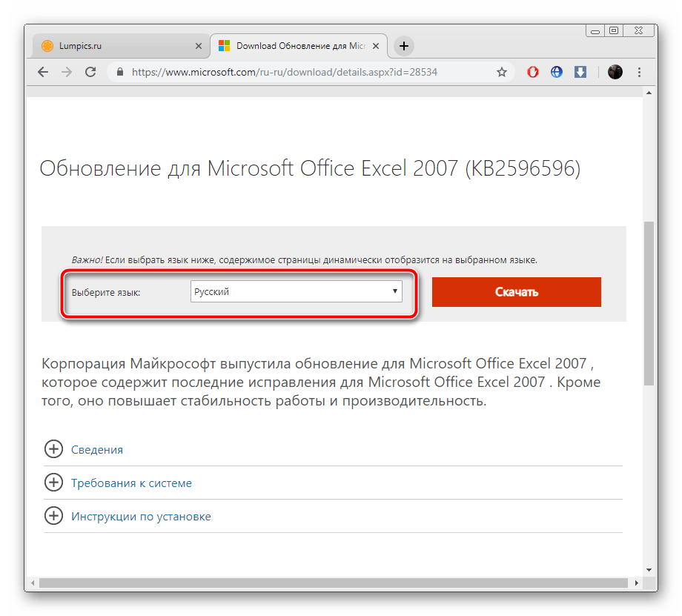The width and height of the screenshot is (682, 616).
Task: Open the red Opera extension icon
Action: click(x=532, y=72)
